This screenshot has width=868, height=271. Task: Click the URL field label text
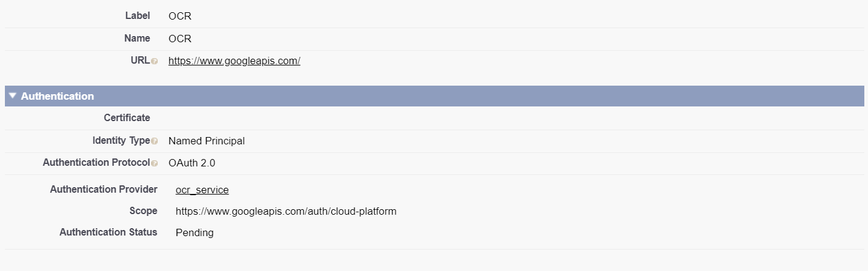pos(140,61)
